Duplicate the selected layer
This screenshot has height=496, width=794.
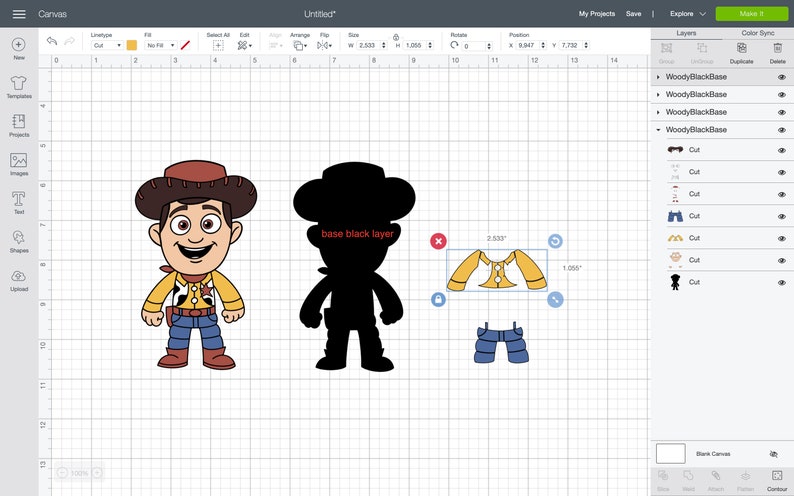741,53
